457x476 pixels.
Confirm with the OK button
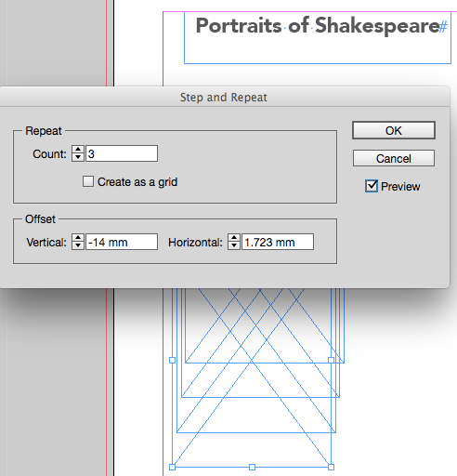(x=394, y=130)
